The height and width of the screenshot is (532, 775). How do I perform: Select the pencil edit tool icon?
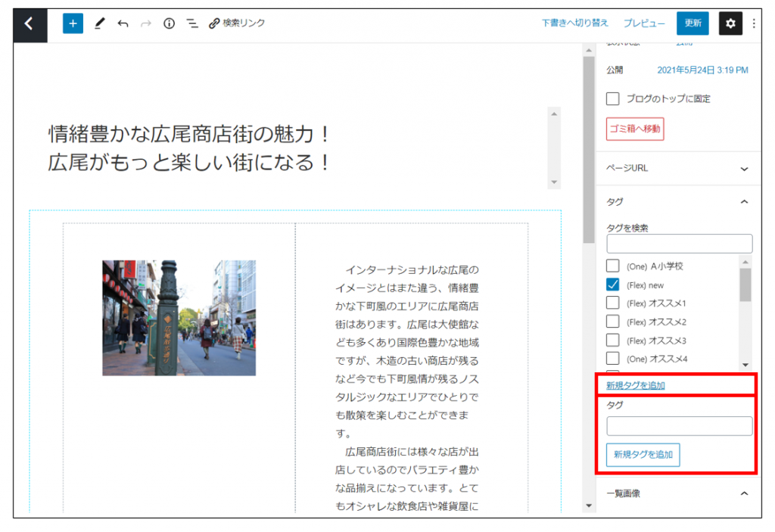pos(99,23)
